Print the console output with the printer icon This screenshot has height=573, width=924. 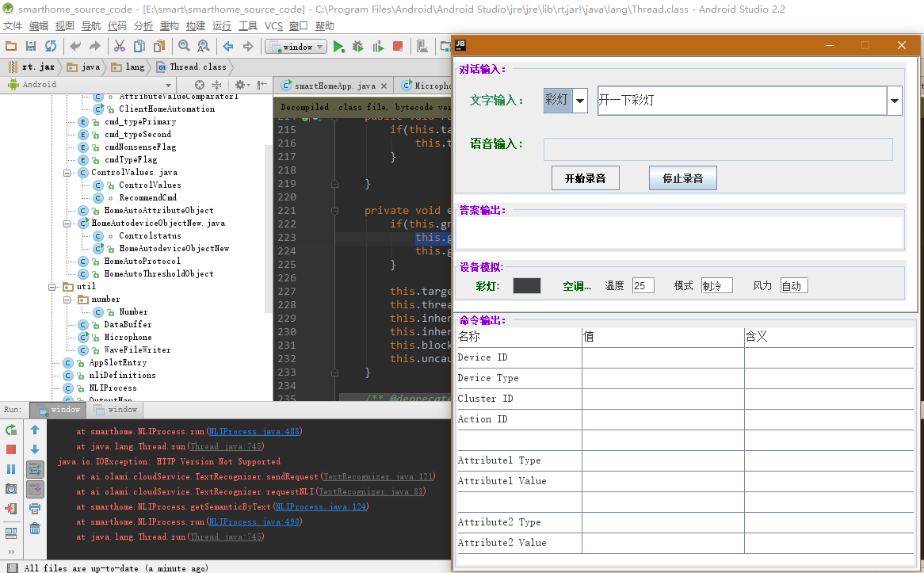pos(35,509)
